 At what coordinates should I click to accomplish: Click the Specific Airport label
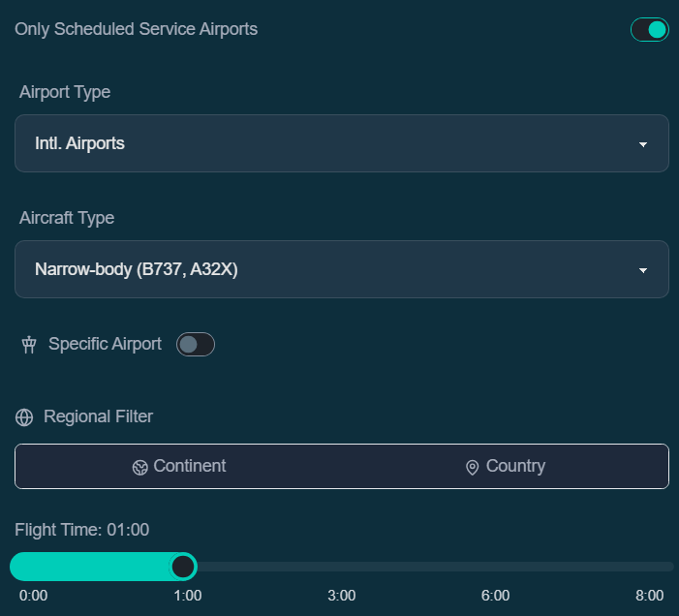[105, 344]
